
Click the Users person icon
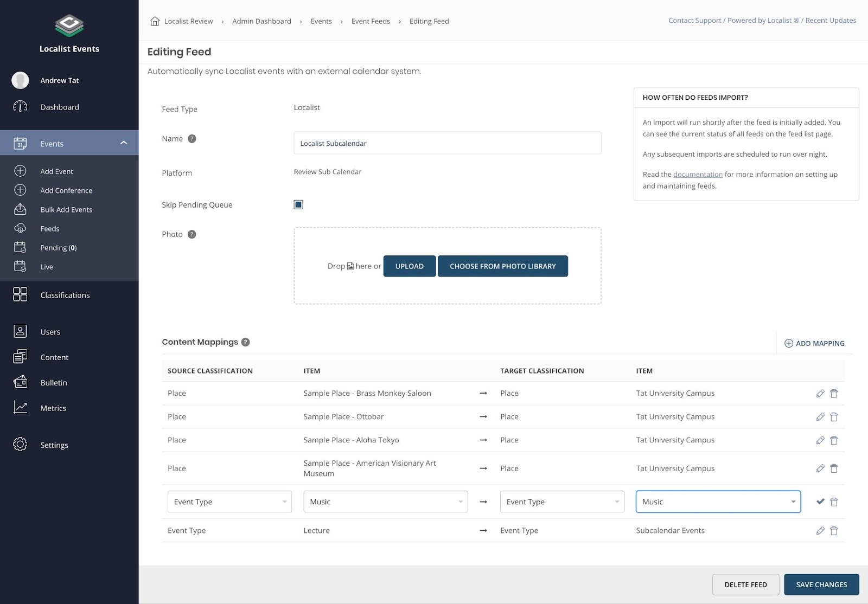(20, 331)
